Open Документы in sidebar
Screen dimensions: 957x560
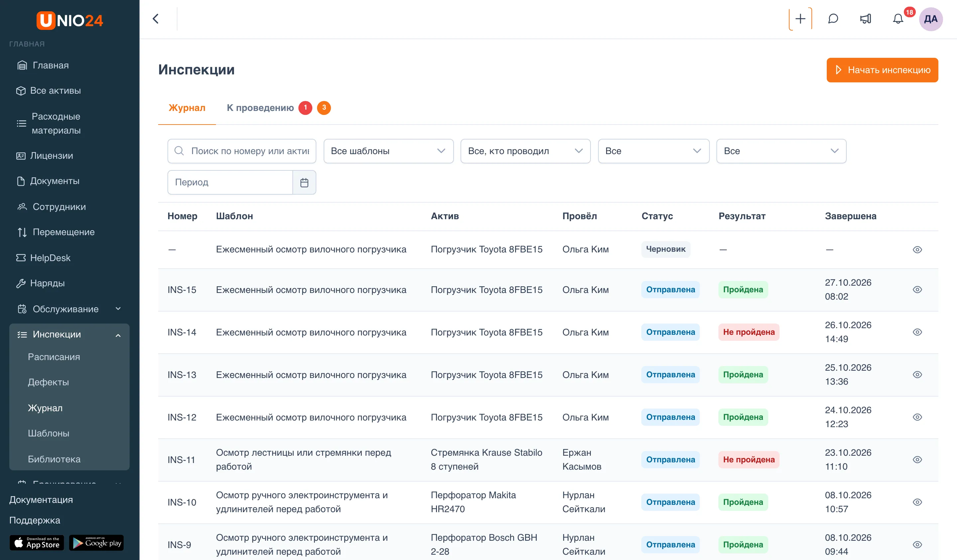tap(48, 181)
